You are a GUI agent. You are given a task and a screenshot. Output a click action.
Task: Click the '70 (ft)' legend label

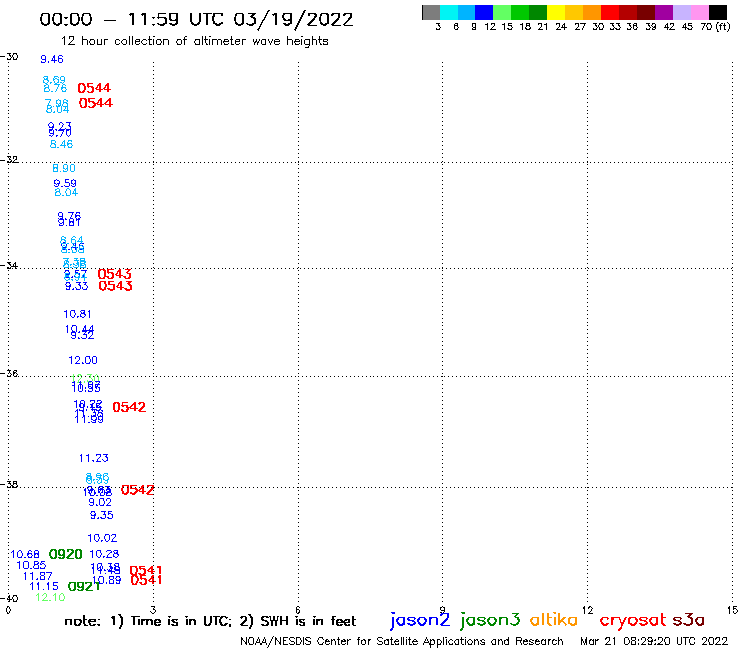point(715,27)
